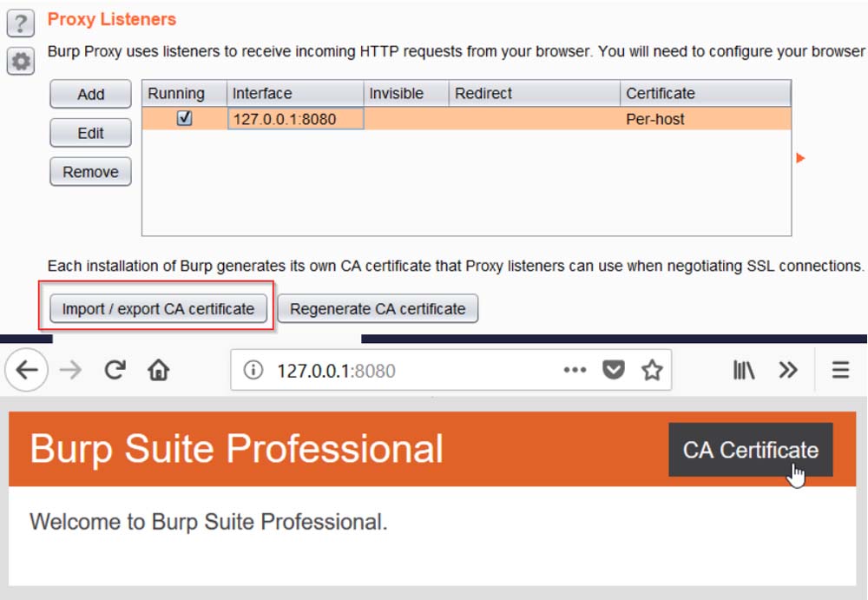Screen dimensions: 868x600
Task: Sort by the Running column header
Action: click(184, 93)
